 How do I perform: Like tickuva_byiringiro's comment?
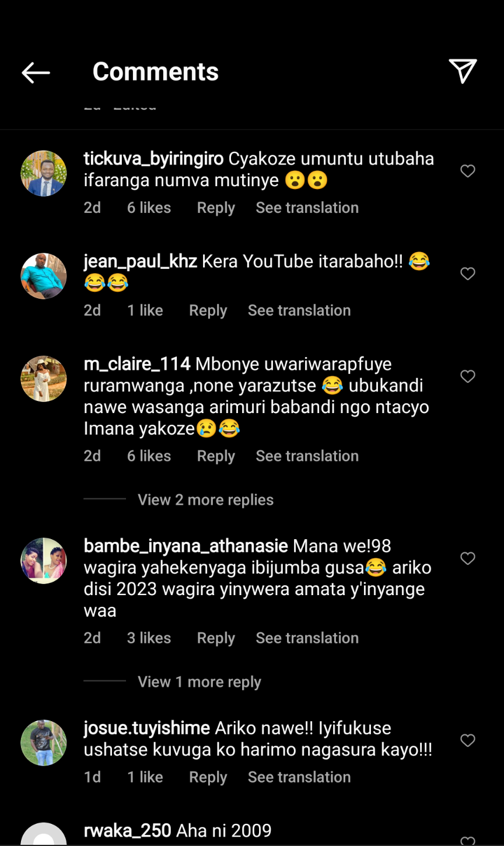468,171
